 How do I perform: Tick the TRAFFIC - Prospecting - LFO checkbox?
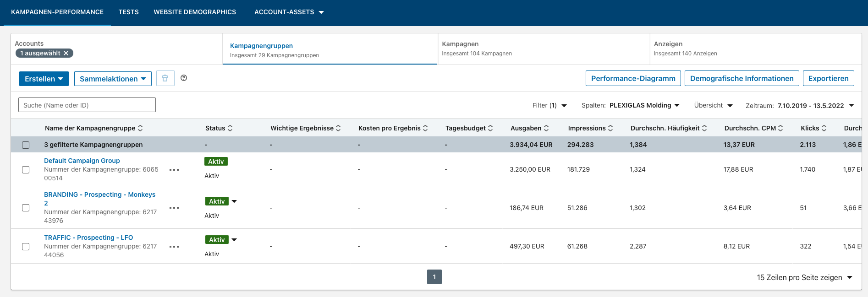click(26, 246)
